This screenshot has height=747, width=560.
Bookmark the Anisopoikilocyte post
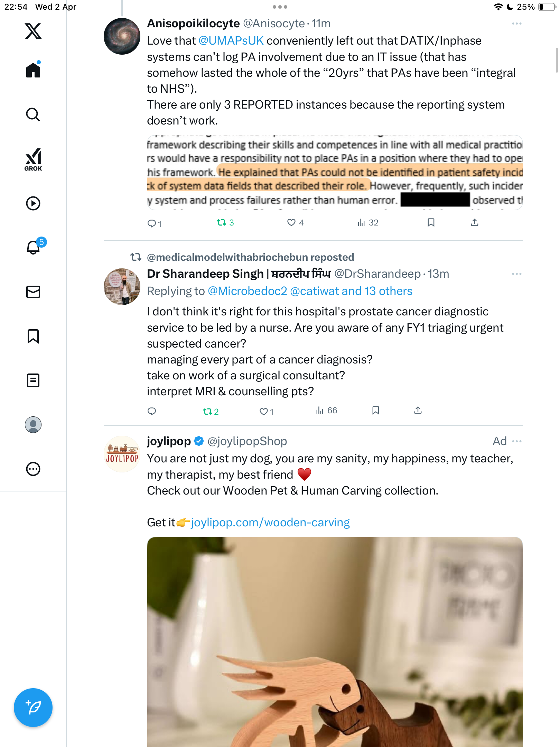point(431,222)
